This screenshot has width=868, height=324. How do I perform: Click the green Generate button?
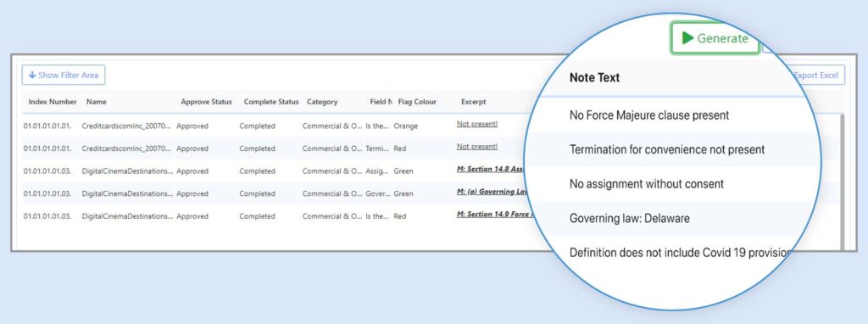(715, 38)
